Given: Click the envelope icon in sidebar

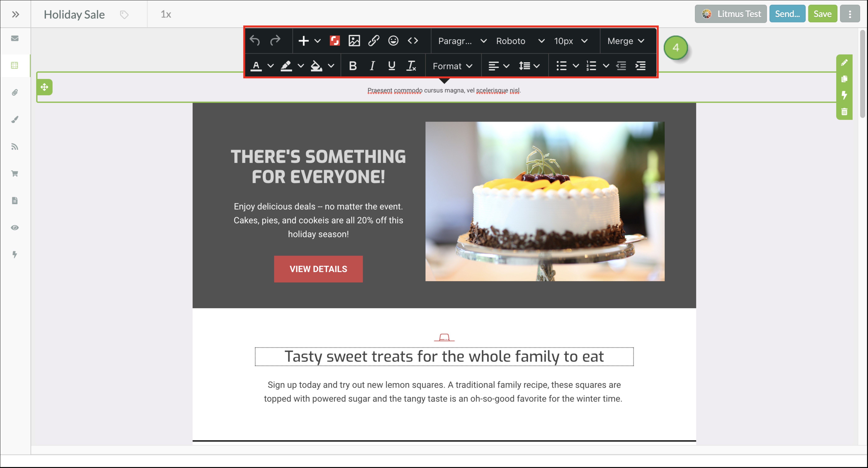Looking at the screenshot, I should pos(15,38).
